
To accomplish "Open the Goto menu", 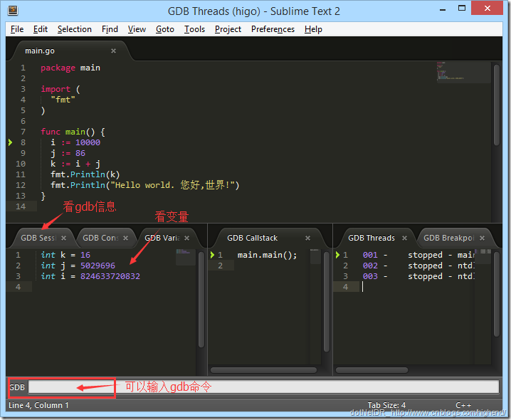I will point(165,29).
